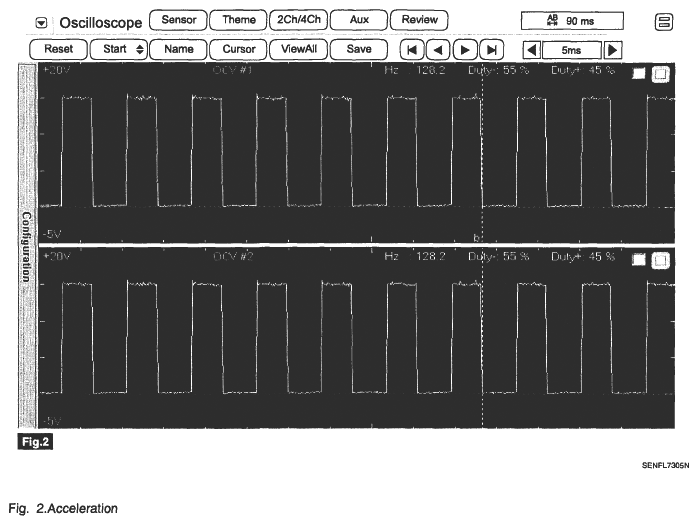
Task: Open the Theme menu
Action: pos(238,20)
